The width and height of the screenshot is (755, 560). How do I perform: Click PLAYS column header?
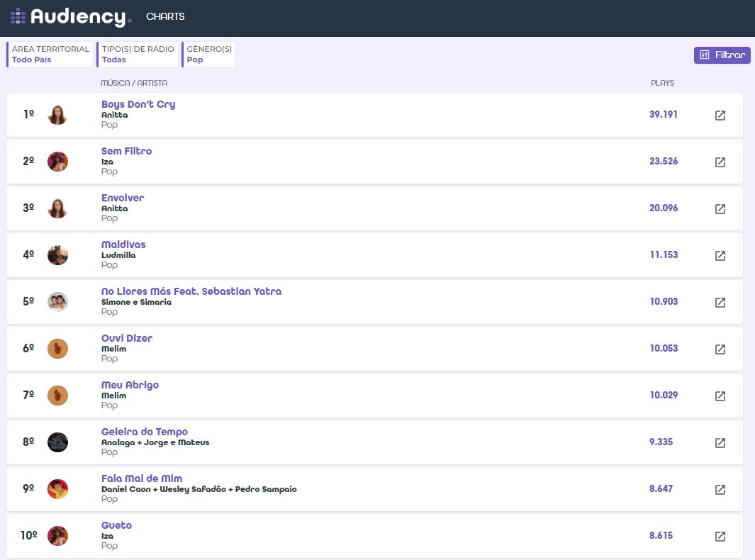tap(662, 83)
